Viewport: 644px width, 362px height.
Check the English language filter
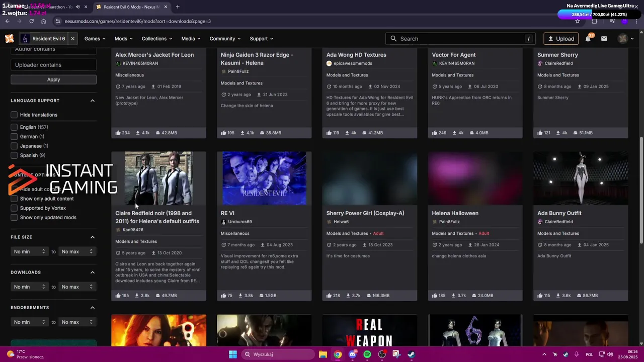tap(14, 127)
